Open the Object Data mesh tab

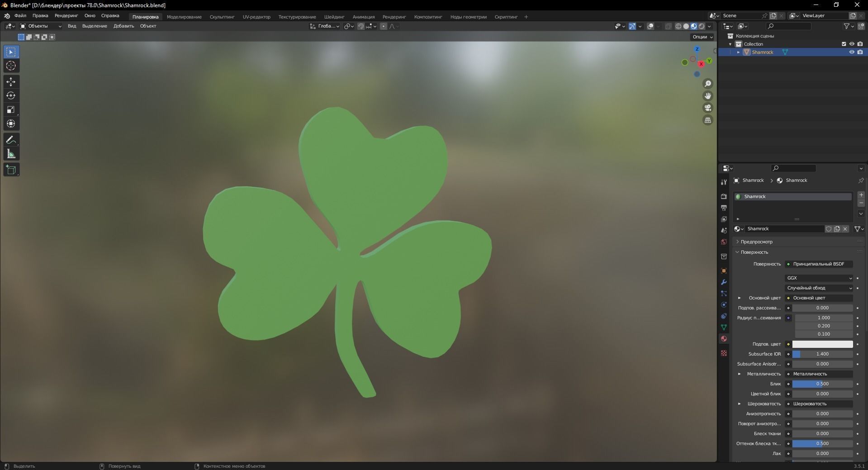724,327
